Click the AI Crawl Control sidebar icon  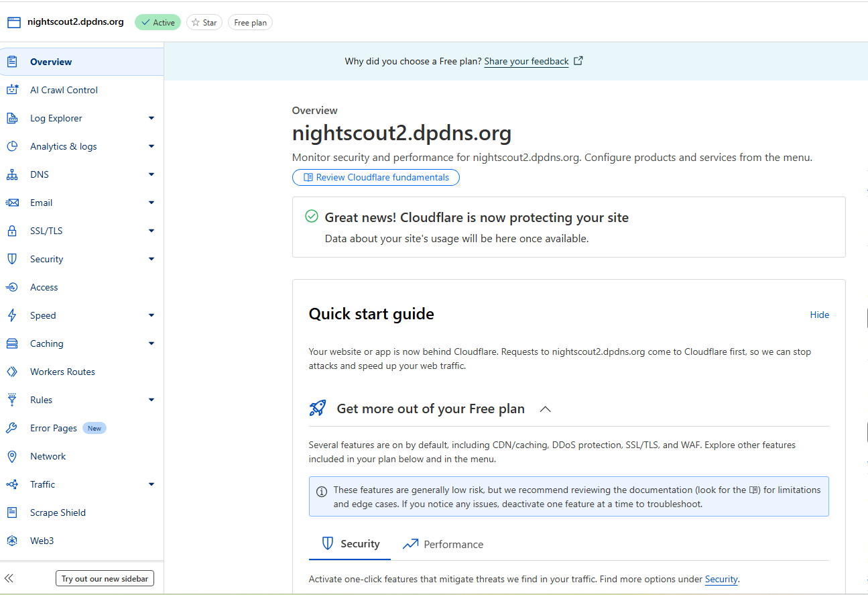(12, 90)
